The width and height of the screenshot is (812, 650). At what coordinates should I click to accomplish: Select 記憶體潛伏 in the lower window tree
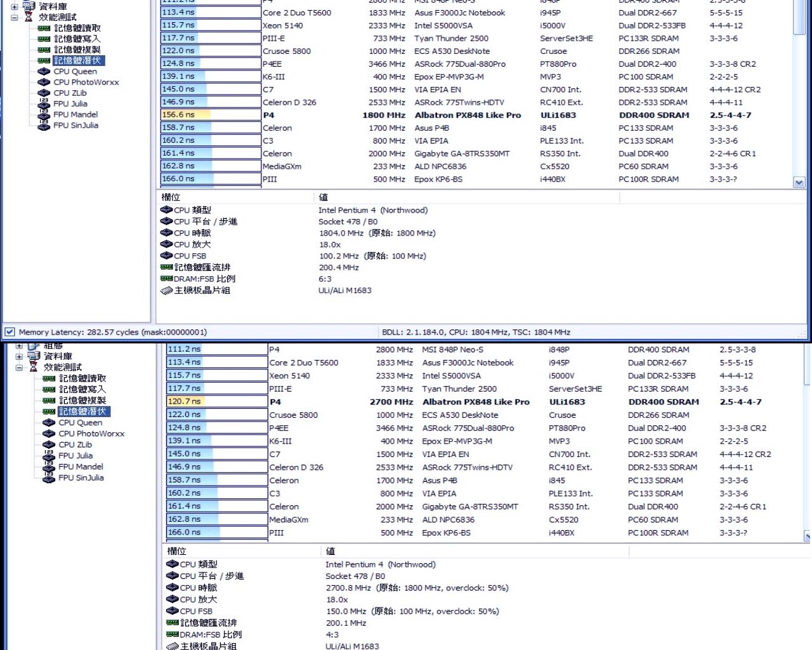(84, 411)
